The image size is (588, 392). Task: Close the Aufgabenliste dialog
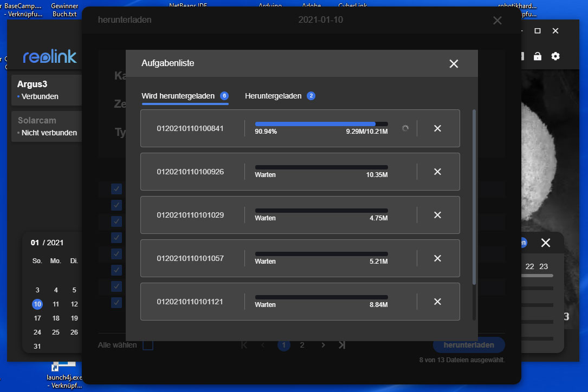click(x=454, y=63)
